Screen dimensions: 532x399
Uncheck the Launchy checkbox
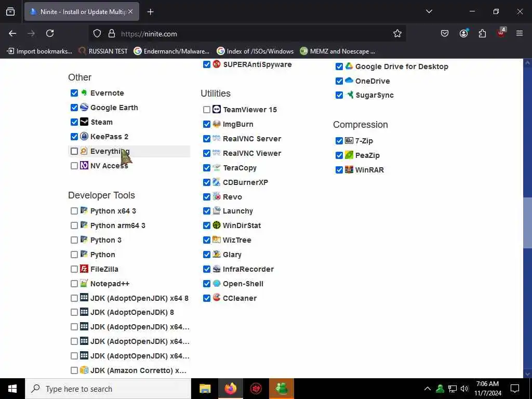(207, 211)
